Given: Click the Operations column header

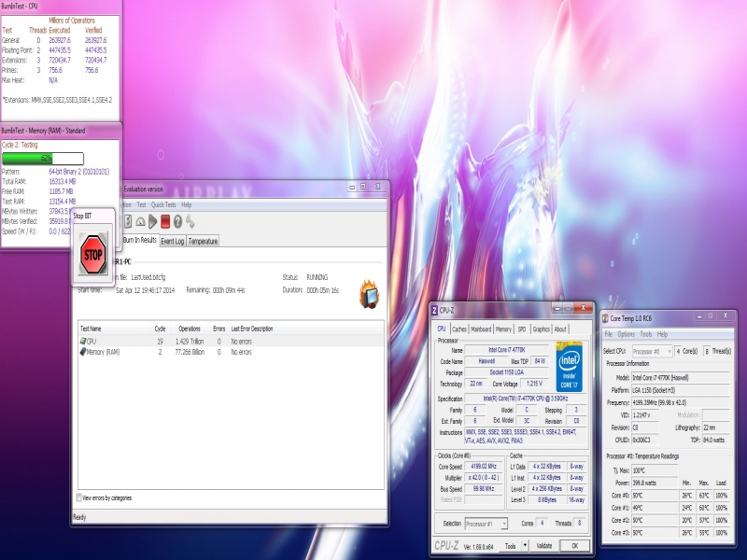Looking at the screenshot, I should [190, 329].
